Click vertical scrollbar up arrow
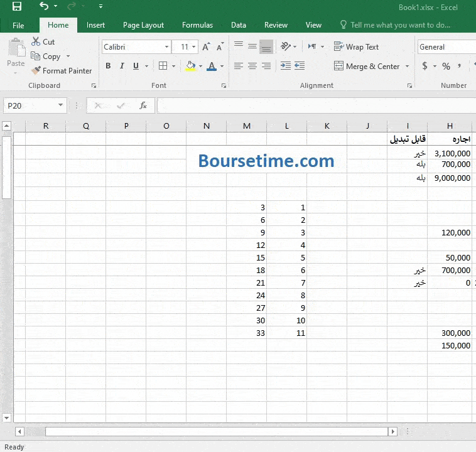 7,126
